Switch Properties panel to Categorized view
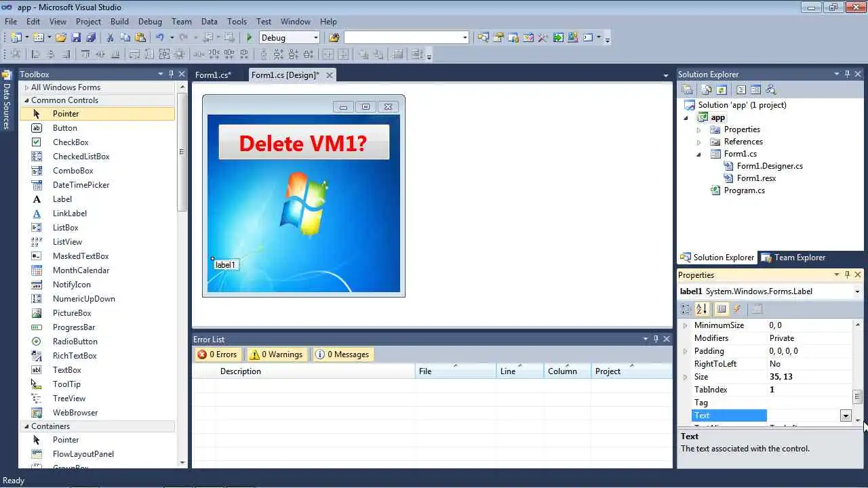Screen dimensions: 868x488 [x=686, y=309]
